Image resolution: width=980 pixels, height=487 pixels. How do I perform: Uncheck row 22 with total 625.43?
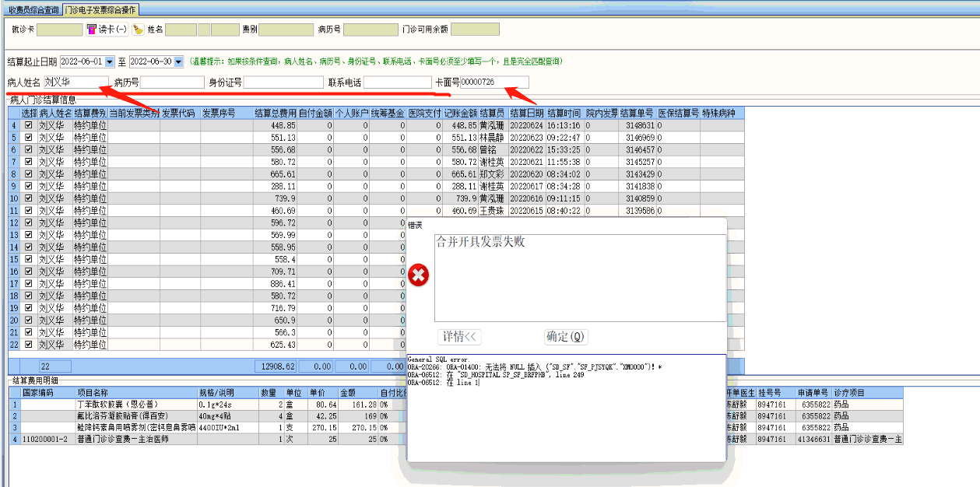point(29,345)
